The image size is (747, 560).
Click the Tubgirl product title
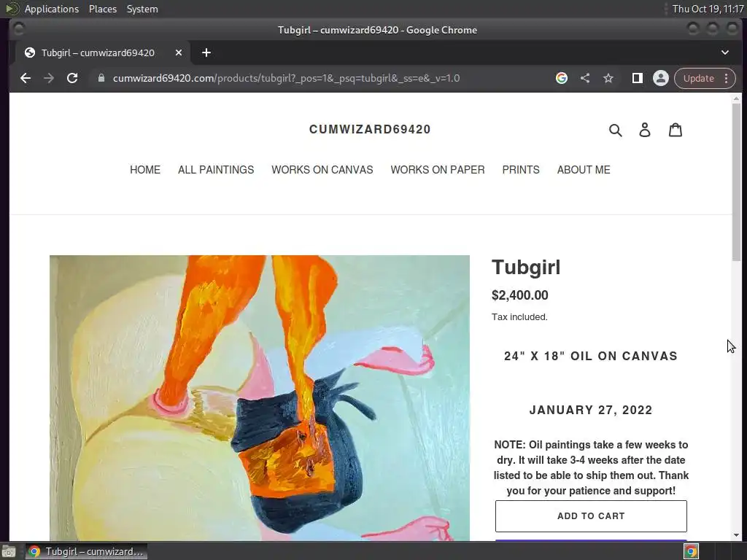[526, 267]
